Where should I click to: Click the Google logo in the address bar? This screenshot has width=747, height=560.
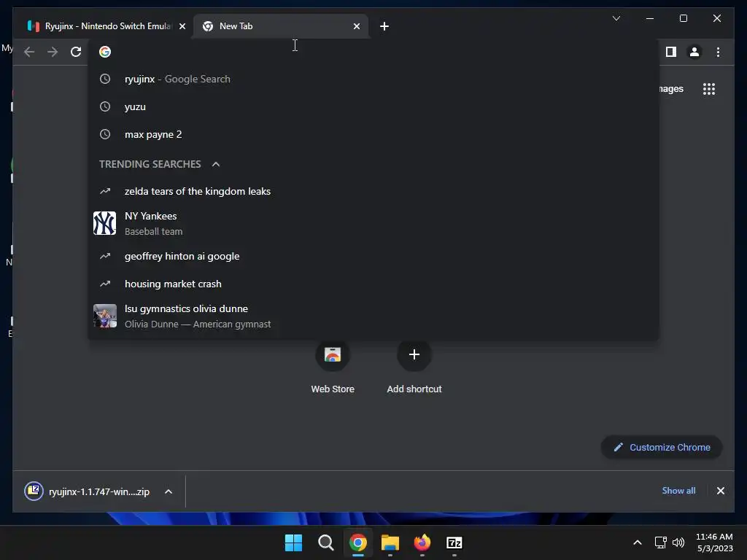tap(105, 52)
